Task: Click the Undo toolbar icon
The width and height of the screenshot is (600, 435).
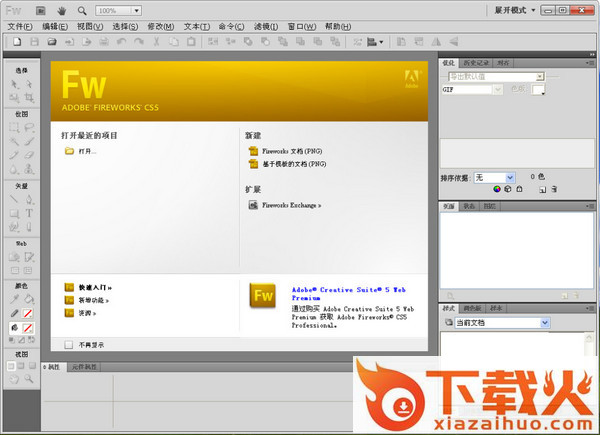Action: 121,42
